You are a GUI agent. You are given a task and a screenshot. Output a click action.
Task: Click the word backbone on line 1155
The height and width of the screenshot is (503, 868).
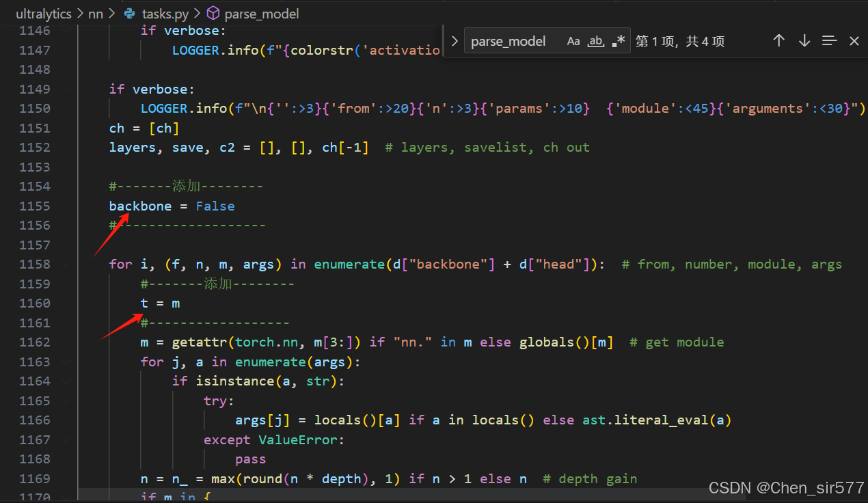(140, 206)
